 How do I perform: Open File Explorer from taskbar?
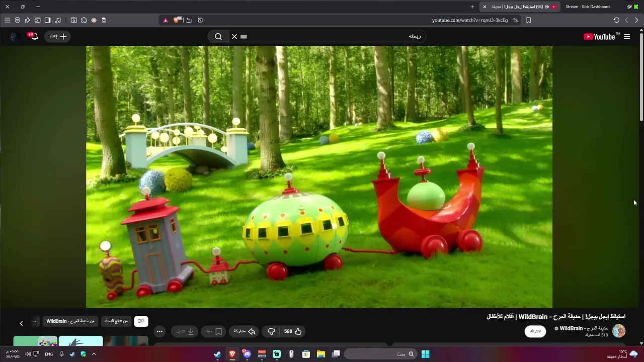[x=321, y=354]
